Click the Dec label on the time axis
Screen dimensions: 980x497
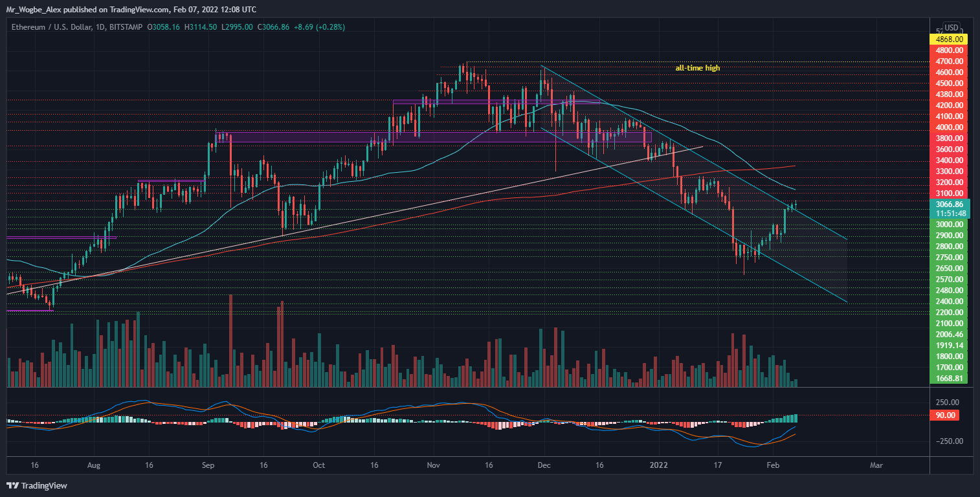(x=544, y=465)
